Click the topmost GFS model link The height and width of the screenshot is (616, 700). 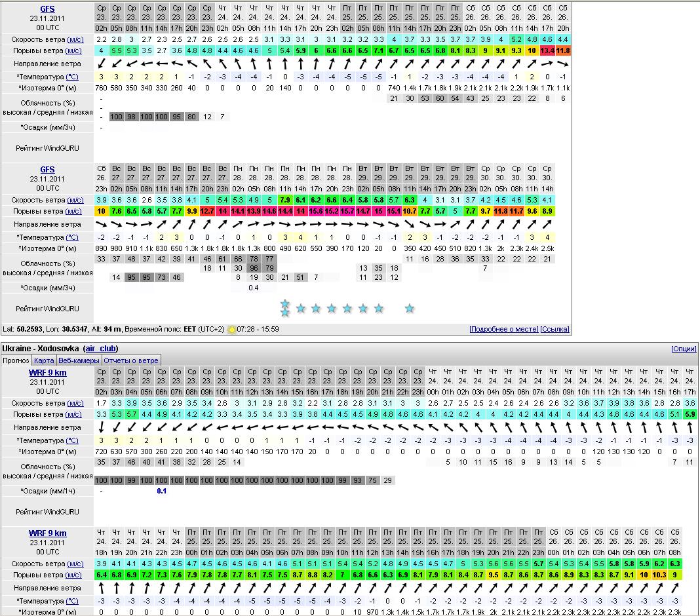click(47, 9)
